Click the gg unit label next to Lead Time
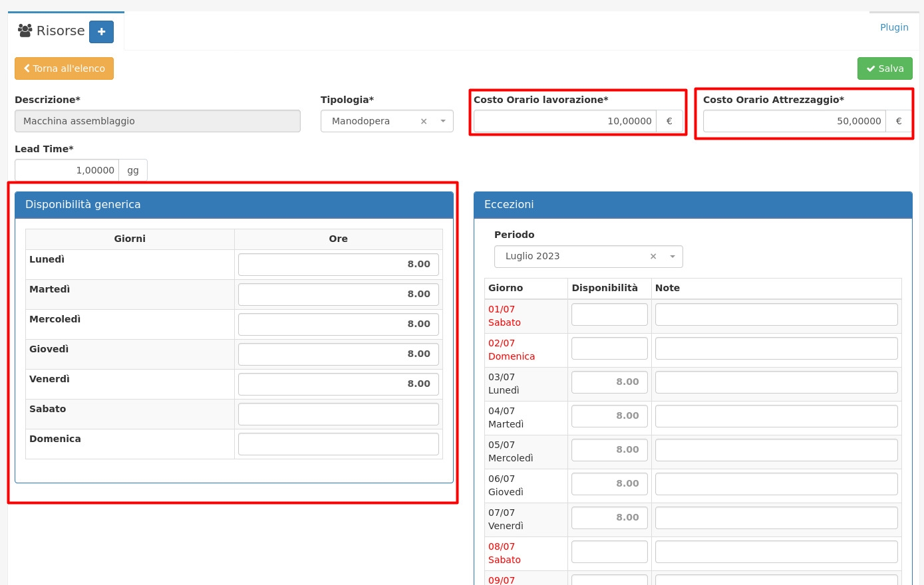This screenshot has width=924, height=585. [133, 170]
